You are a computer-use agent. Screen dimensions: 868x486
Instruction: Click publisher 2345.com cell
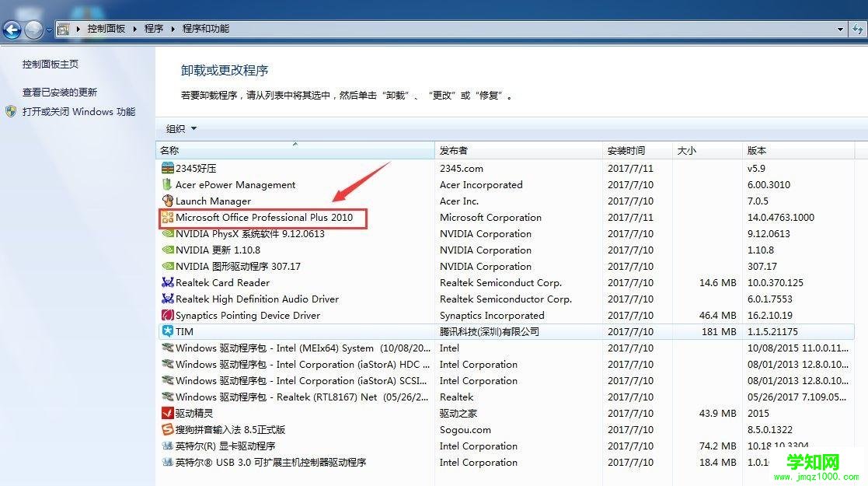click(x=461, y=168)
